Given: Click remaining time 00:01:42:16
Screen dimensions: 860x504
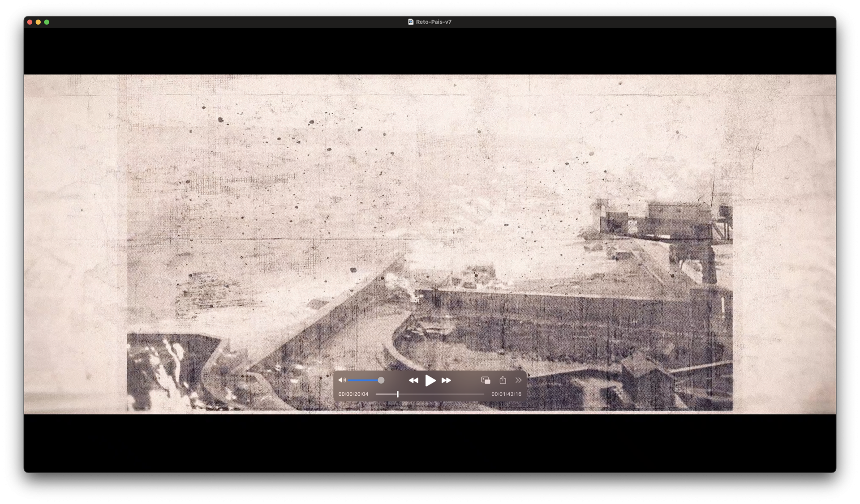Looking at the screenshot, I should pyautogui.click(x=506, y=394).
